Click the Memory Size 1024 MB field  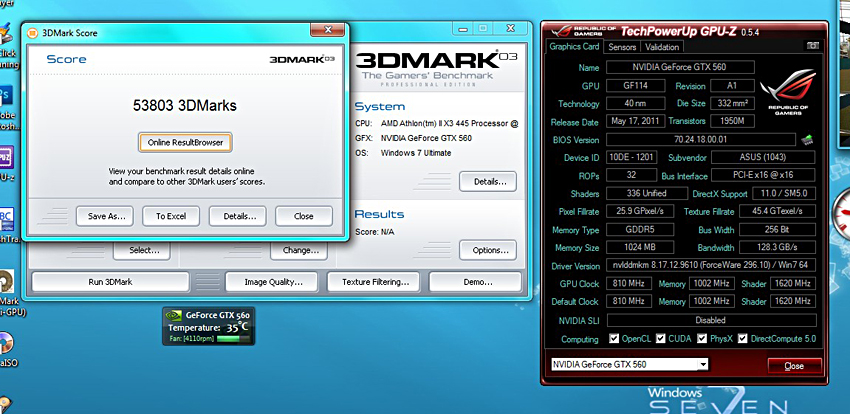[x=640, y=248]
